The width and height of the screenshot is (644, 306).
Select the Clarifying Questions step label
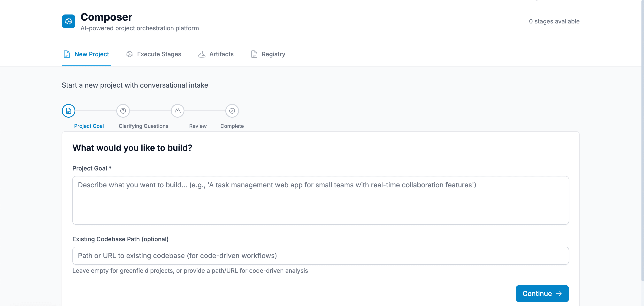pos(144,126)
